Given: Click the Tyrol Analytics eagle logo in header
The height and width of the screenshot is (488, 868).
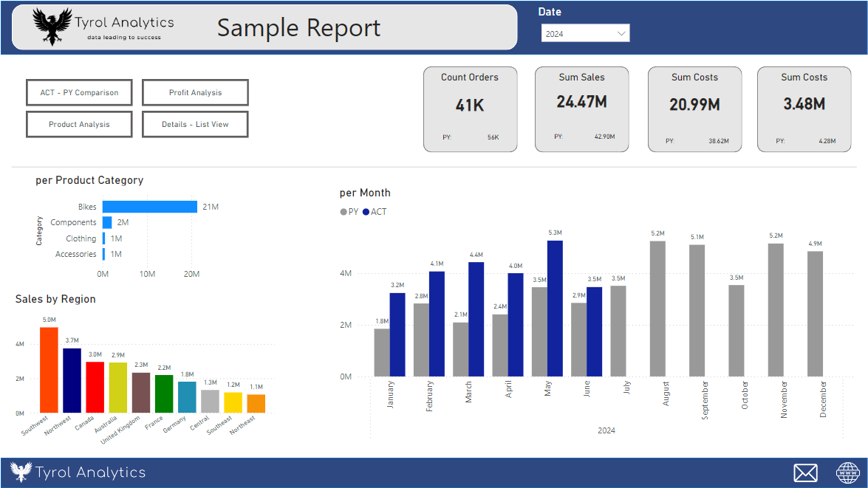Looking at the screenshot, I should tap(53, 27).
